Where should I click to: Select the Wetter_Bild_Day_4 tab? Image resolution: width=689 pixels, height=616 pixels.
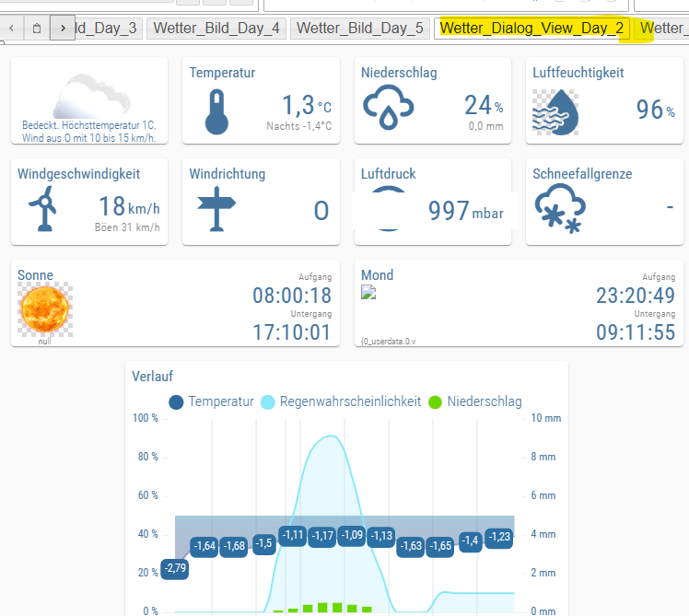(216, 29)
